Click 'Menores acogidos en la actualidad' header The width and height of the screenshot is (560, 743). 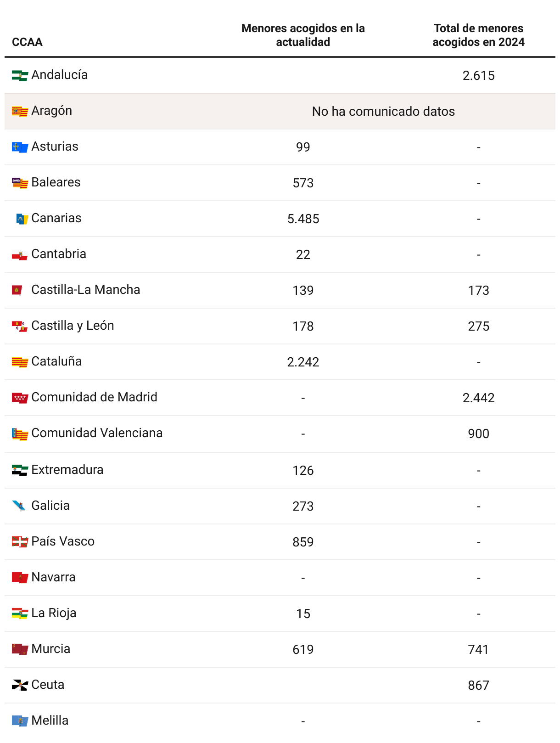tap(303, 35)
